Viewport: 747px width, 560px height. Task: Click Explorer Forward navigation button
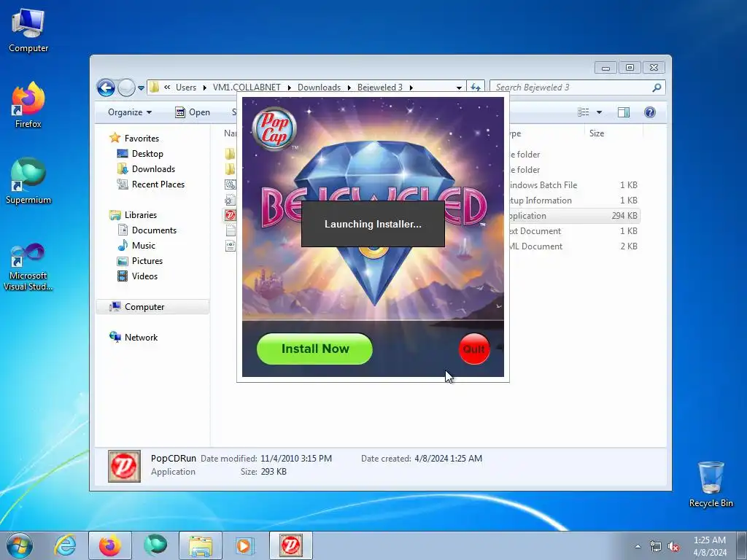tap(126, 87)
